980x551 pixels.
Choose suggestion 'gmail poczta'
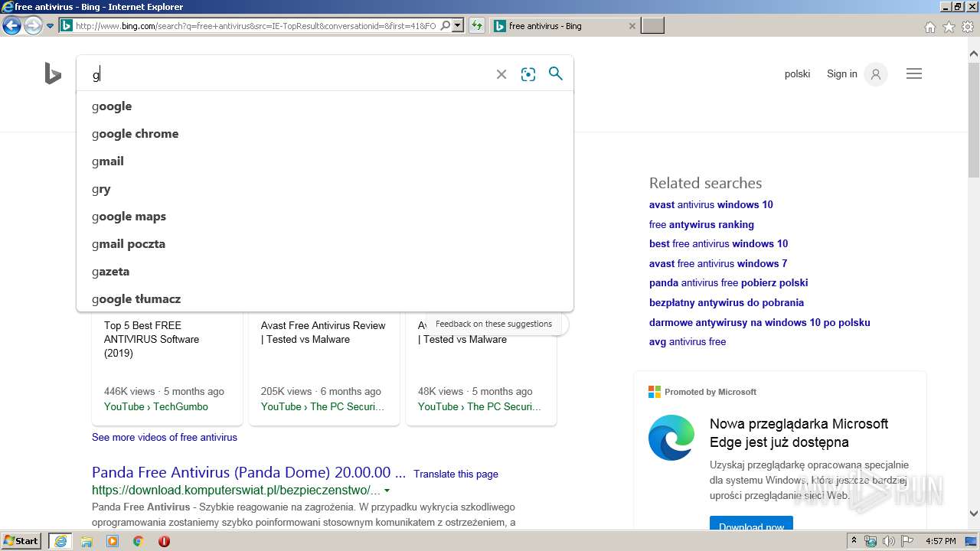point(325,244)
